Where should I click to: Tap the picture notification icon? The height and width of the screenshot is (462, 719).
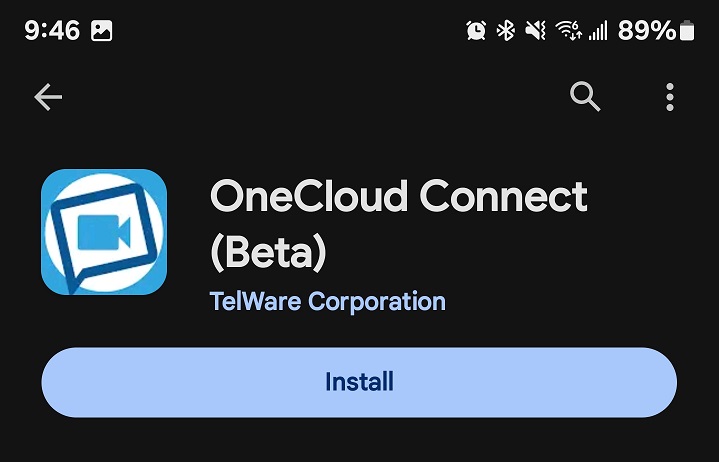tap(101, 31)
